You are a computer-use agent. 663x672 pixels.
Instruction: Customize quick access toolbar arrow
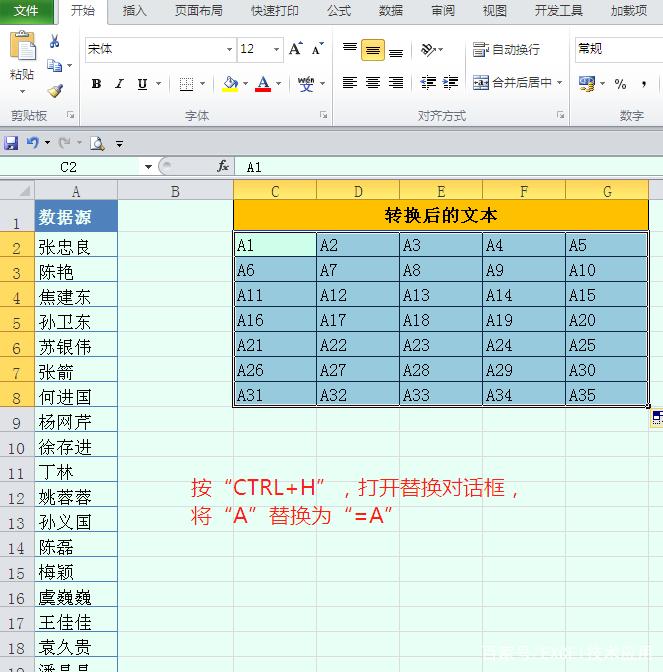120,144
